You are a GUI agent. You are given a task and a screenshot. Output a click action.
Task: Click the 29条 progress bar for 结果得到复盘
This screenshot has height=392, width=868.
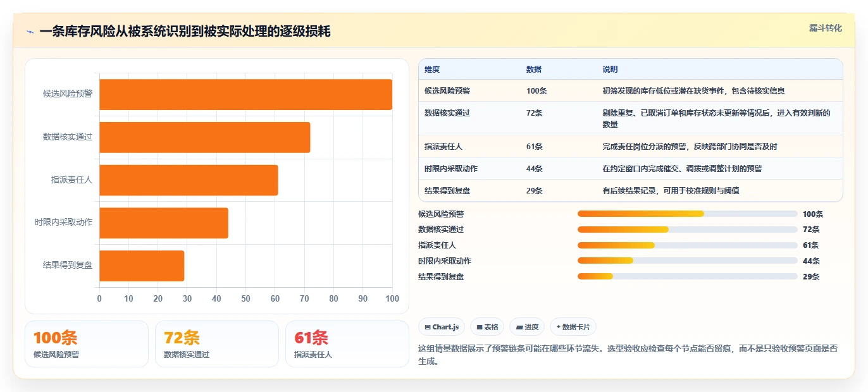pos(688,276)
